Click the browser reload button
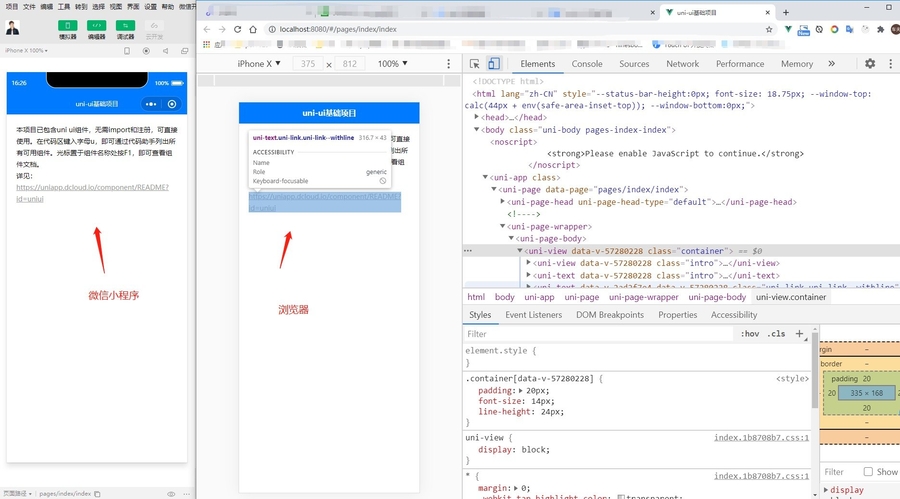The height and width of the screenshot is (499, 900). click(x=238, y=29)
